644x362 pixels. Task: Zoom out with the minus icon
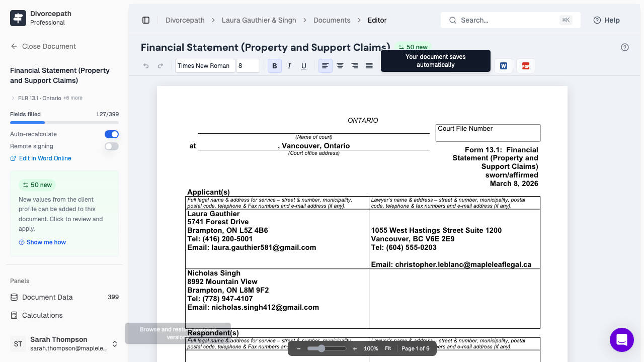tap(299, 348)
